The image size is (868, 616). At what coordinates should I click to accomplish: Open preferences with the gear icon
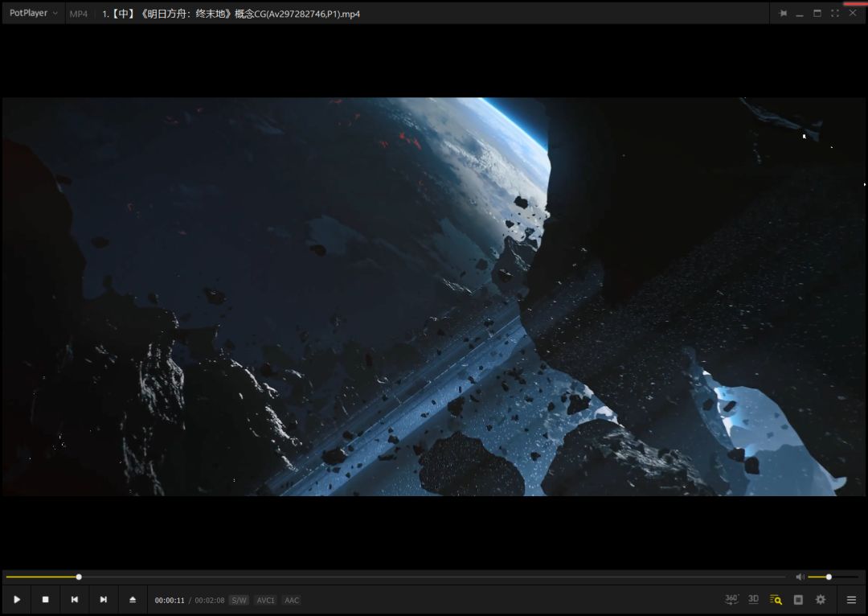(x=821, y=600)
